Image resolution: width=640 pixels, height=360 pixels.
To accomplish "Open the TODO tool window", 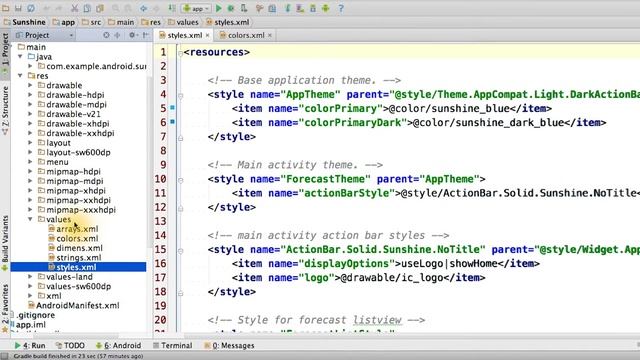I will 70,345.
